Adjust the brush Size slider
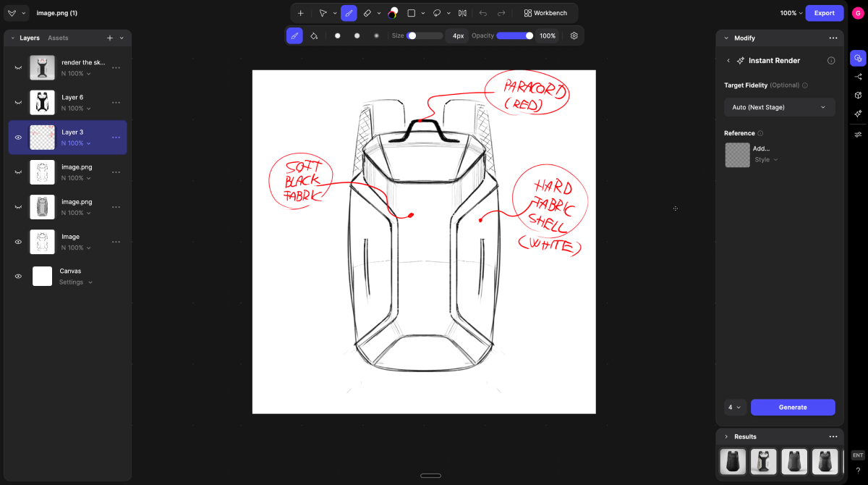 pos(425,35)
